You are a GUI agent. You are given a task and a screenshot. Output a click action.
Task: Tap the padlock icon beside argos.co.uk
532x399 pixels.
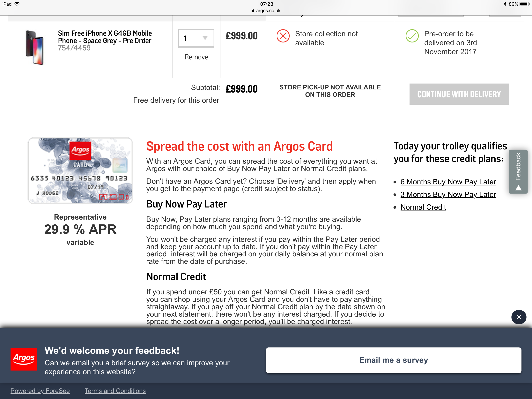pos(253,11)
